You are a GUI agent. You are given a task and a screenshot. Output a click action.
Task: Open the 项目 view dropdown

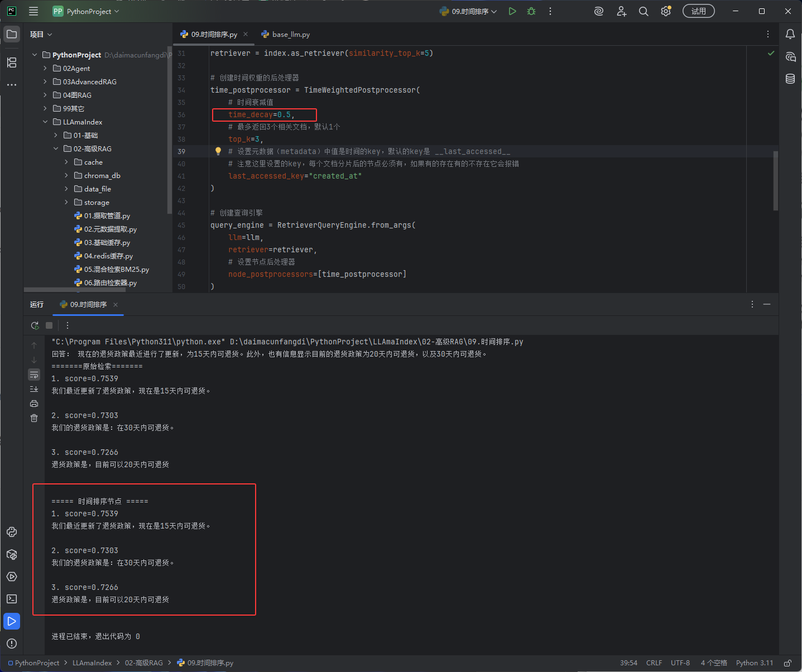pos(41,35)
